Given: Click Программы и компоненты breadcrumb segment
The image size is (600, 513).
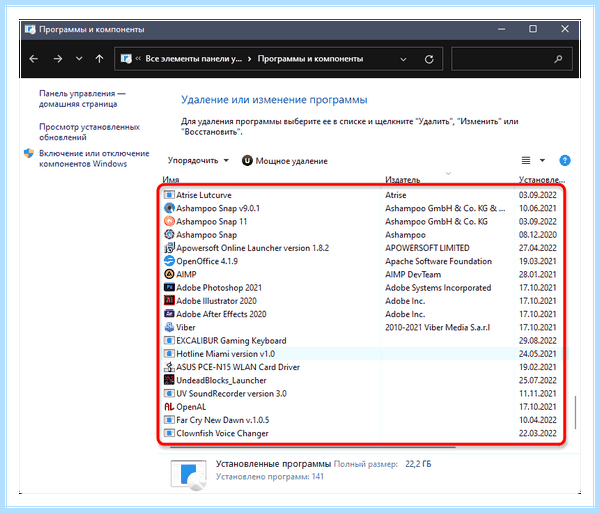Looking at the screenshot, I should click(310, 59).
